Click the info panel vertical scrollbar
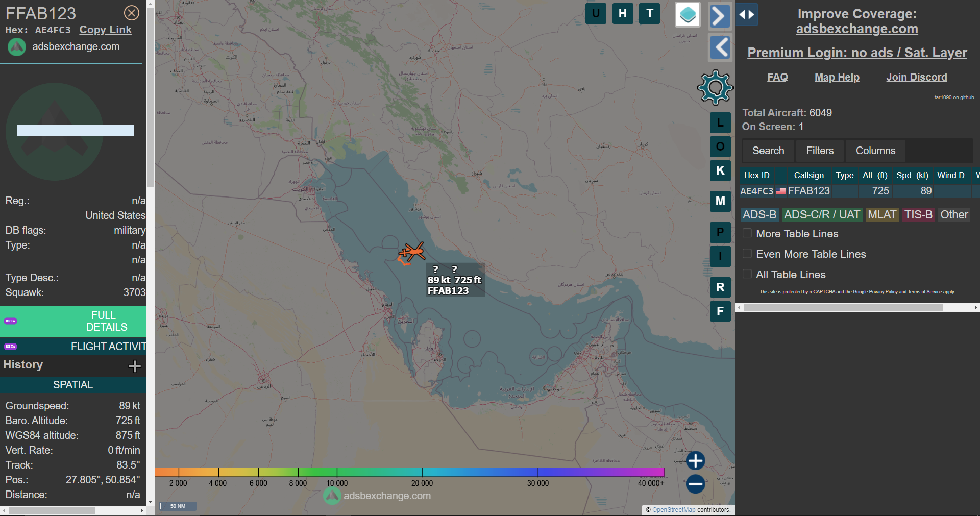This screenshot has width=980, height=516. pyautogui.click(x=150, y=97)
